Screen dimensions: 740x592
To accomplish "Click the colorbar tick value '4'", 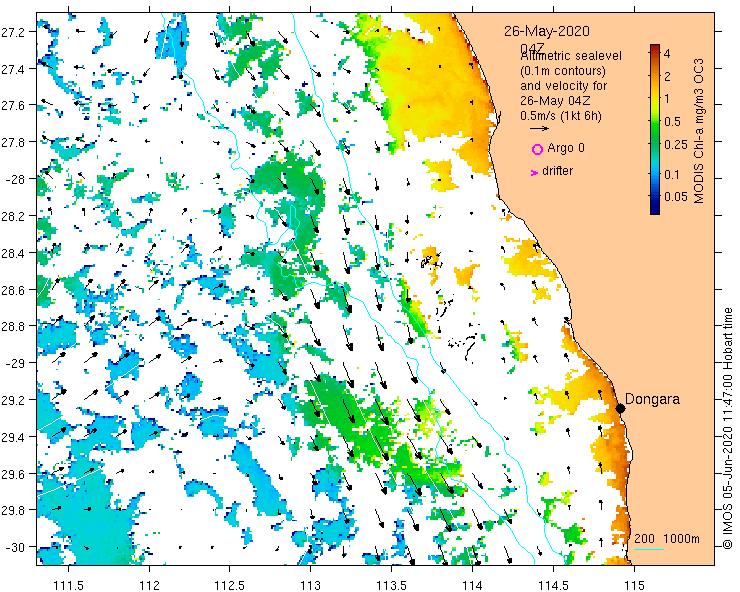I will tap(667, 53).
